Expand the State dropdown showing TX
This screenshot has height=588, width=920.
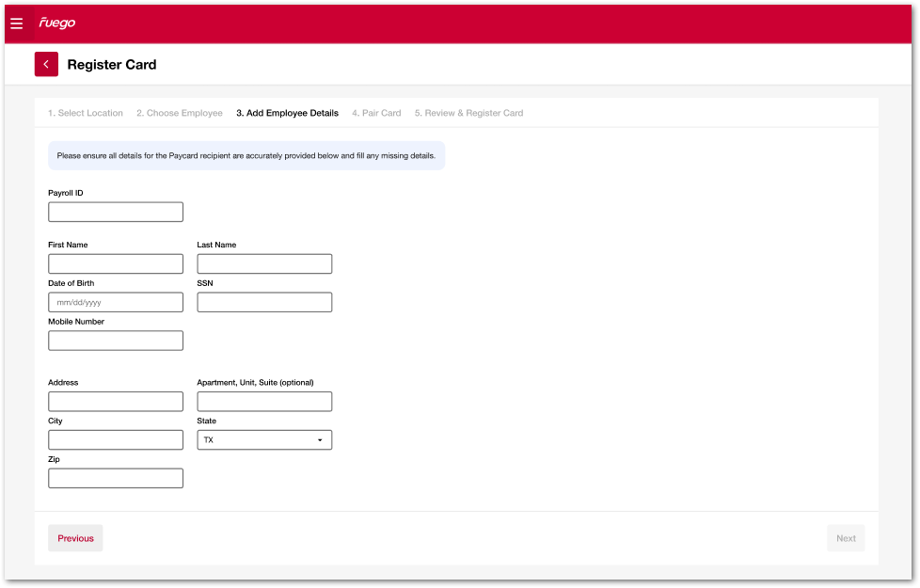point(264,440)
